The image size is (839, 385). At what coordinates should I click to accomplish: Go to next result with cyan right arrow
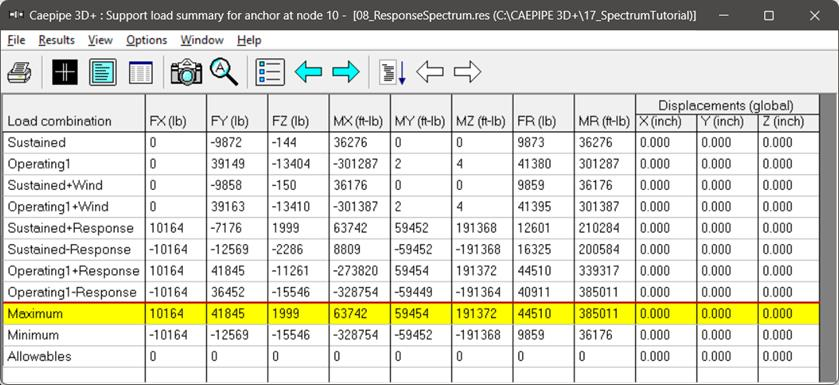346,72
